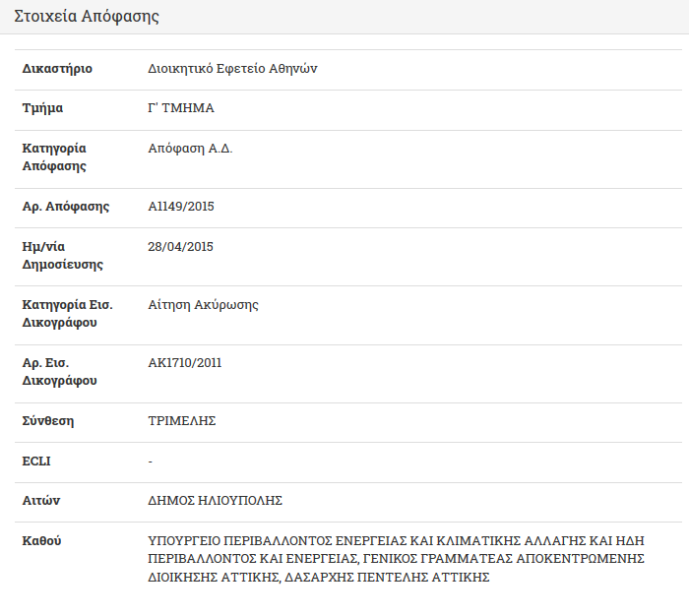This screenshot has height=616, width=689.
Task: Click the Κατηγορία Εισ. Δικογράφου label
Action: (68, 314)
